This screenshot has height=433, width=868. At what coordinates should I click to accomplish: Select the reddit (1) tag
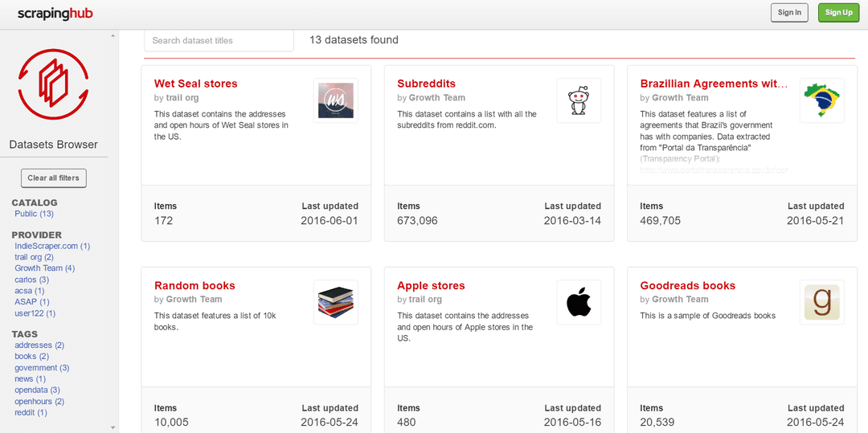click(x=31, y=413)
